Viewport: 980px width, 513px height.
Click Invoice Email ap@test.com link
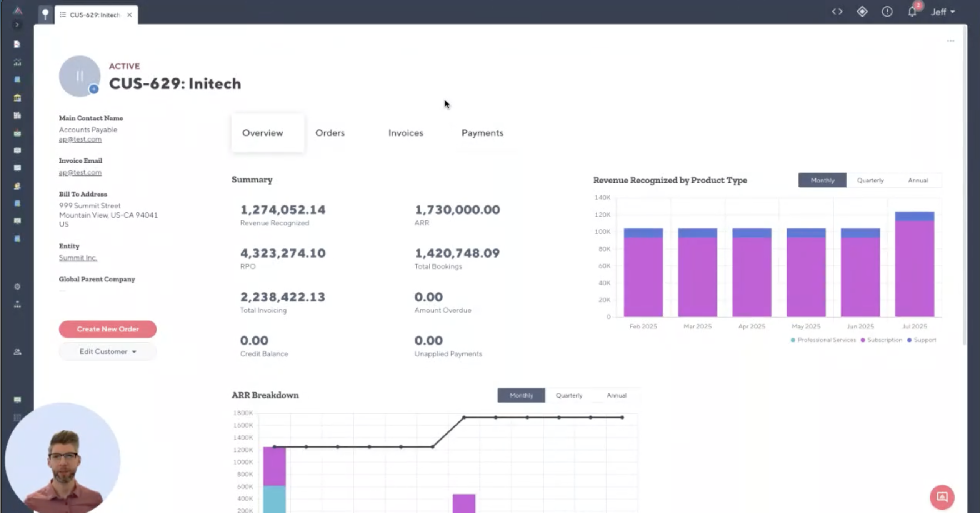click(x=80, y=172)
